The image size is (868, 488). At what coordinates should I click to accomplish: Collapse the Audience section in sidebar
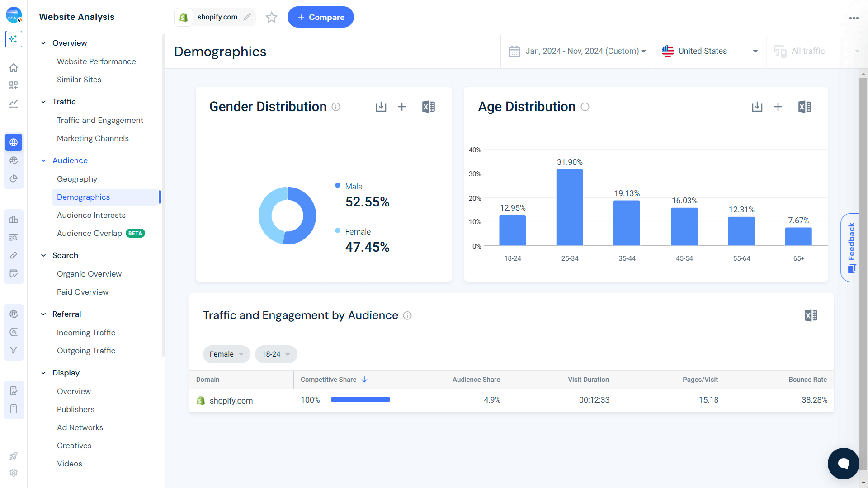pyautogui.click(x=43, y=161)
